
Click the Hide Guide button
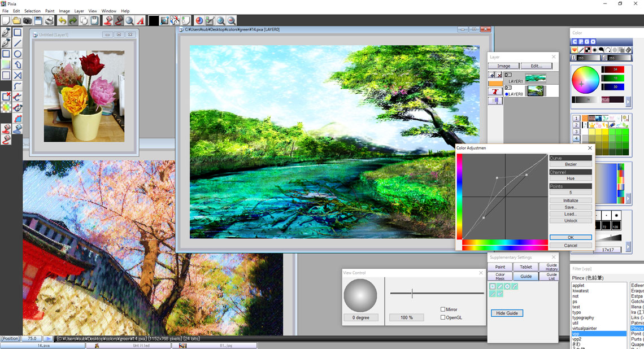pos(507,313)
